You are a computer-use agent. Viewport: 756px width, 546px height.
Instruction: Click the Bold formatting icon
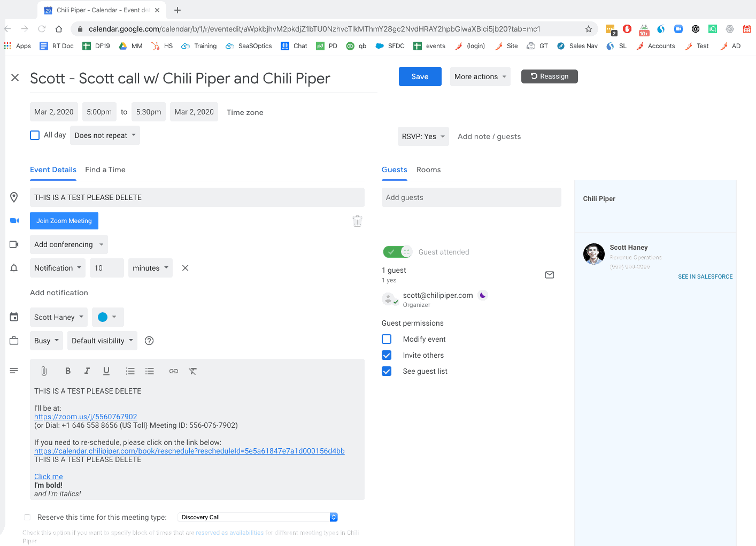tap(68, 371)
